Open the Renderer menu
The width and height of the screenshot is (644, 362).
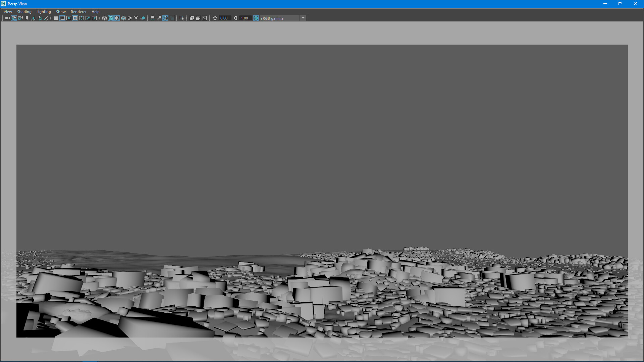click(x=78, y=12)
